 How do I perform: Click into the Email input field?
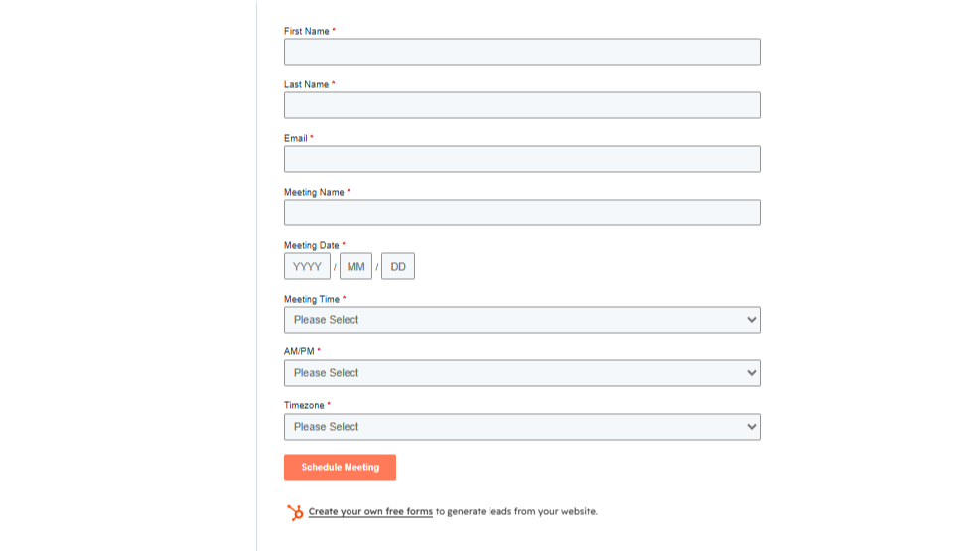[522, 159]
